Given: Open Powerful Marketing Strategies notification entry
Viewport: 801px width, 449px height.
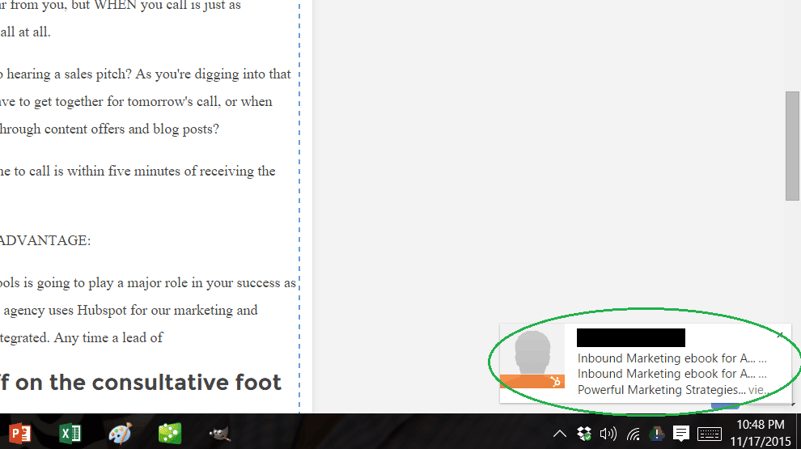Looking at the screenshot, I should tap(661, 390).
